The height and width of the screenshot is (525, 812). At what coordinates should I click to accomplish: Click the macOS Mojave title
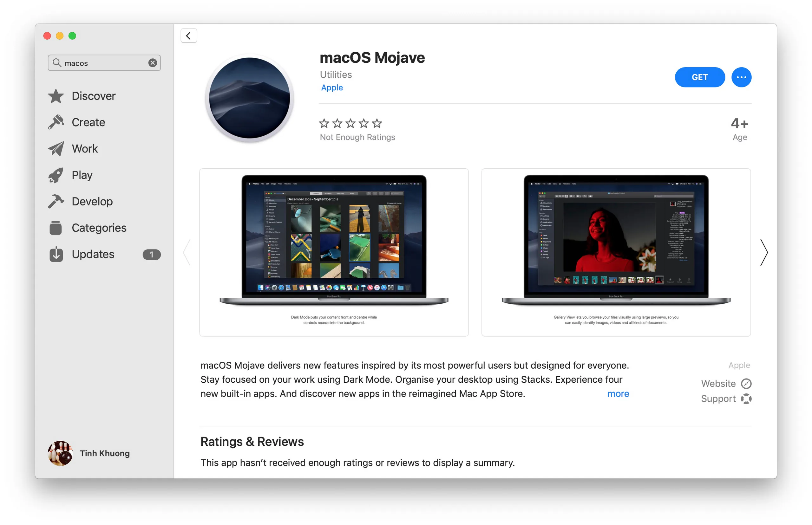[372, 57]
